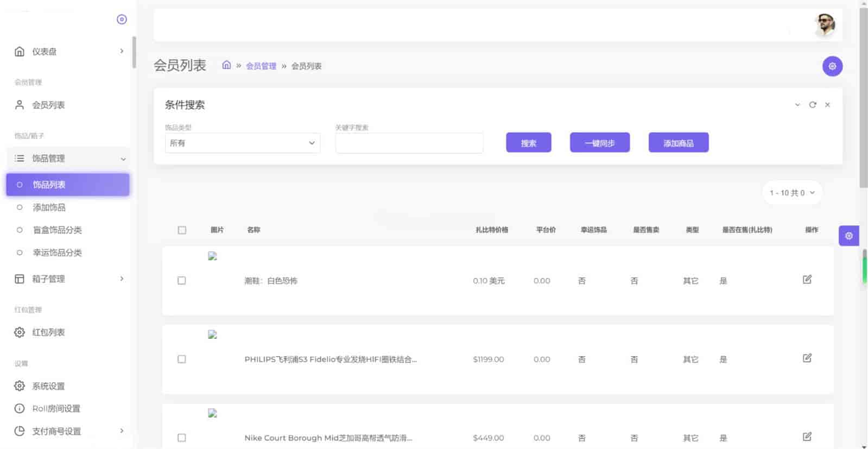The width and height of the screenshot is (868, 449).
Task: Click edit icon for Nike Court Borough row
Action: 807,437
